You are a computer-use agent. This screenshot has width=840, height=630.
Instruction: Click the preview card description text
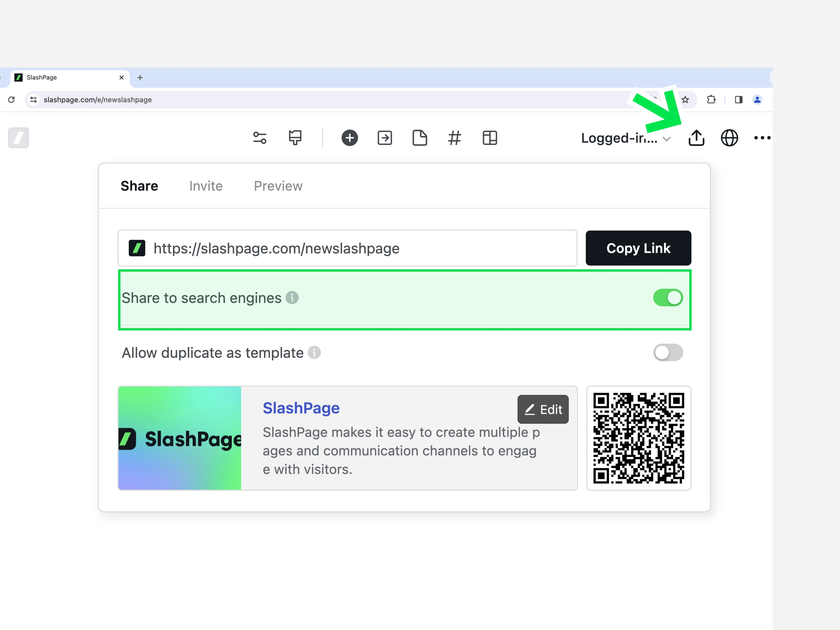(401, 451)
